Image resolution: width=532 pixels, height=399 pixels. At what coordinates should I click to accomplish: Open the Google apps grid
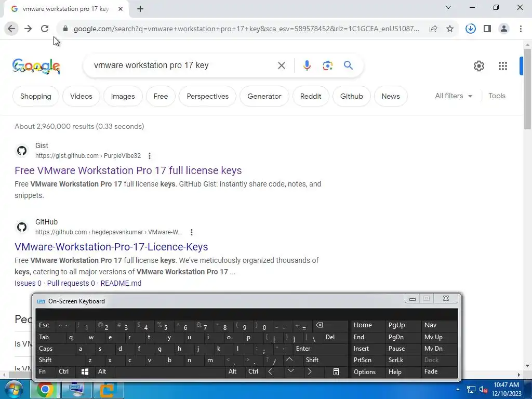tap(503, 66)
